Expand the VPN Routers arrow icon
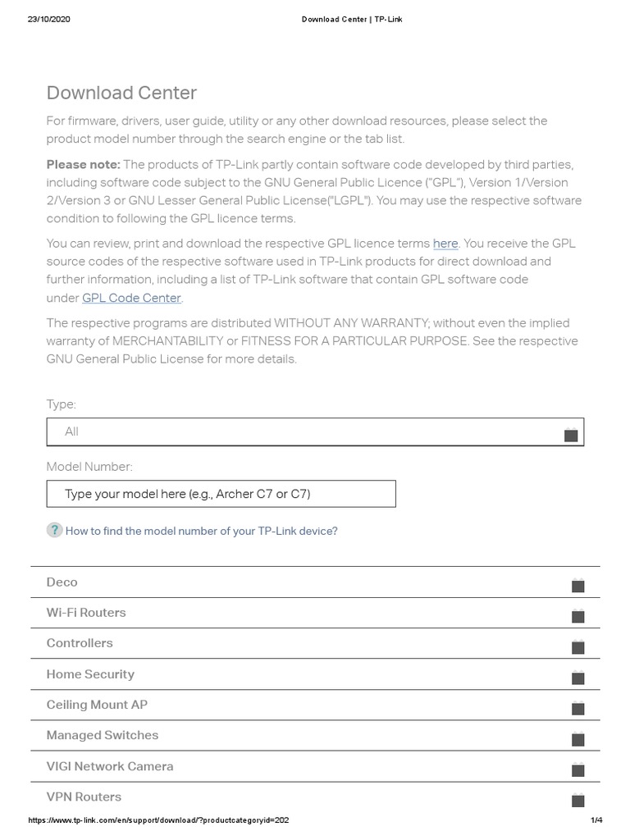Screen dimensions: 630x840 (577, 799)
